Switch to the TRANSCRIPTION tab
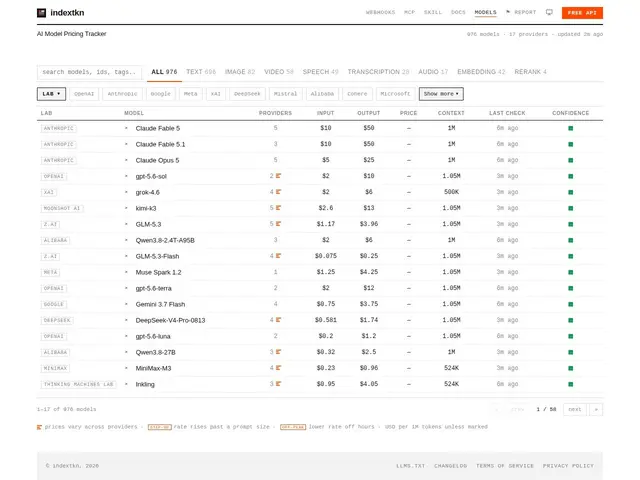 tap(378, 72)
